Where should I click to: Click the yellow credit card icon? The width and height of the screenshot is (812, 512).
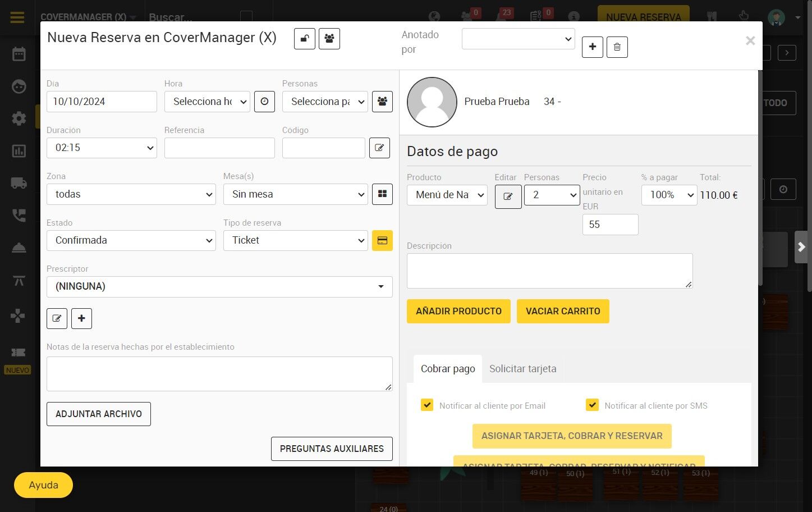point(382,240)
